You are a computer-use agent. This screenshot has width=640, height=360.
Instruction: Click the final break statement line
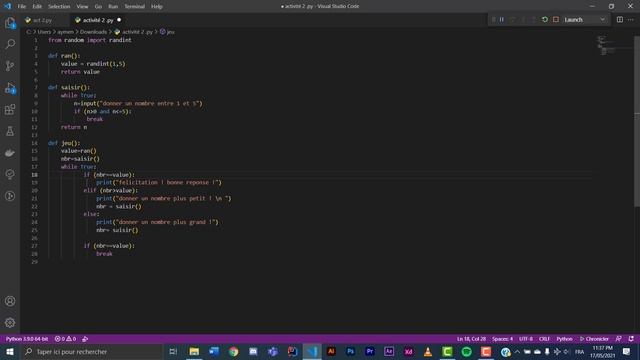click(x=104, y=254)
